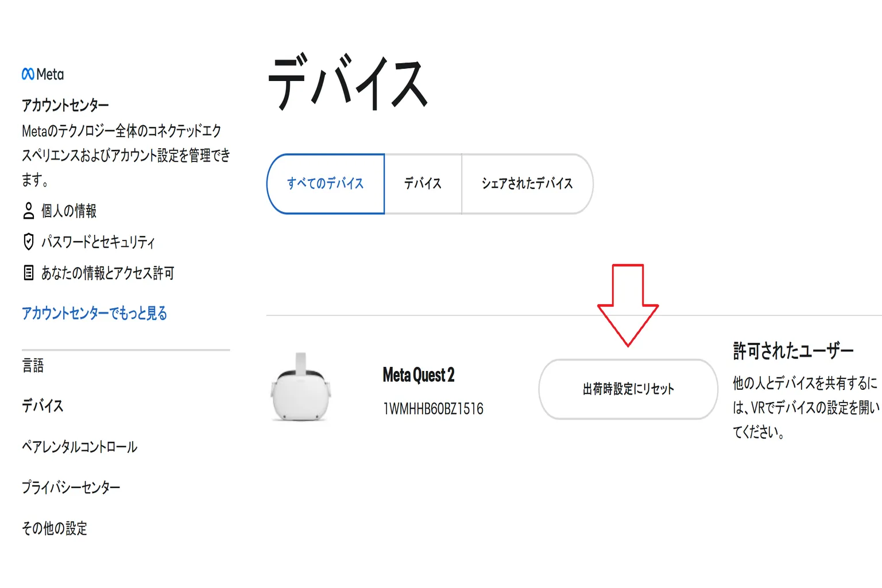
Task: Open アカウントセンターでもっと見る
Action: [94, 313]
